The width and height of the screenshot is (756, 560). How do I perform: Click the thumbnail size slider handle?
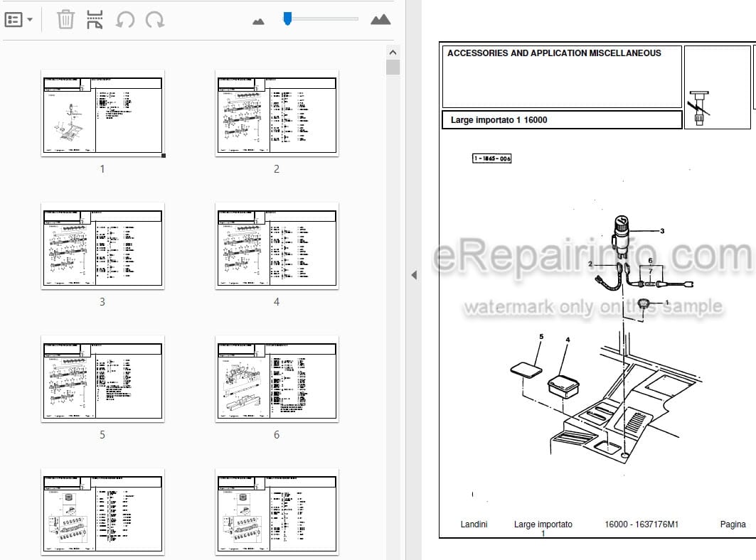coord(287,18)
